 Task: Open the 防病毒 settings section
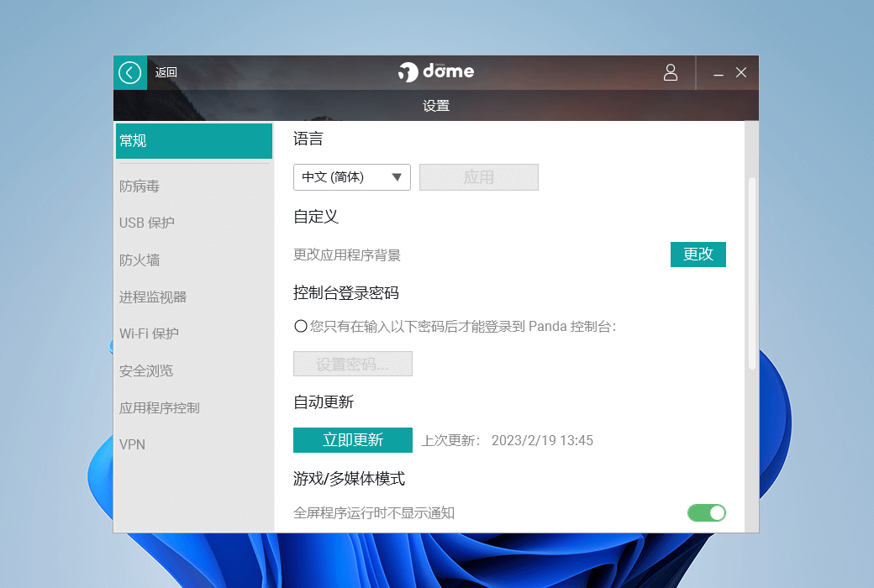click(x=140, y=186)
